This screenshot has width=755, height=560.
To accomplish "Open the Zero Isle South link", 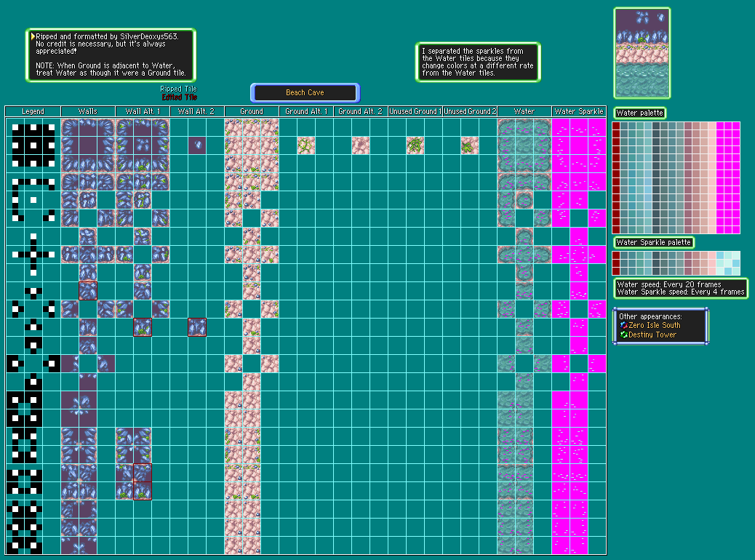I will click(x=655, y=326).
